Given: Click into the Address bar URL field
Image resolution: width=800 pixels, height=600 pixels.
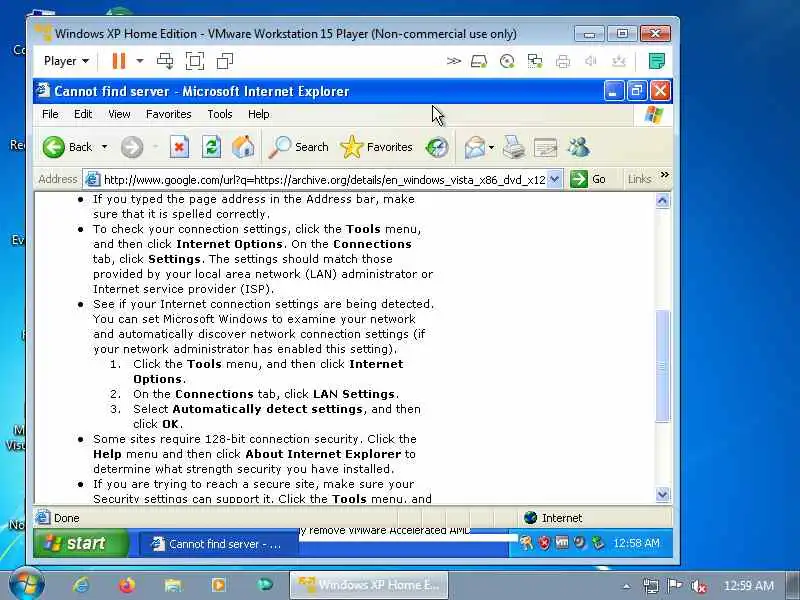Looking at the screenshot, I should (x=323, y=180).
